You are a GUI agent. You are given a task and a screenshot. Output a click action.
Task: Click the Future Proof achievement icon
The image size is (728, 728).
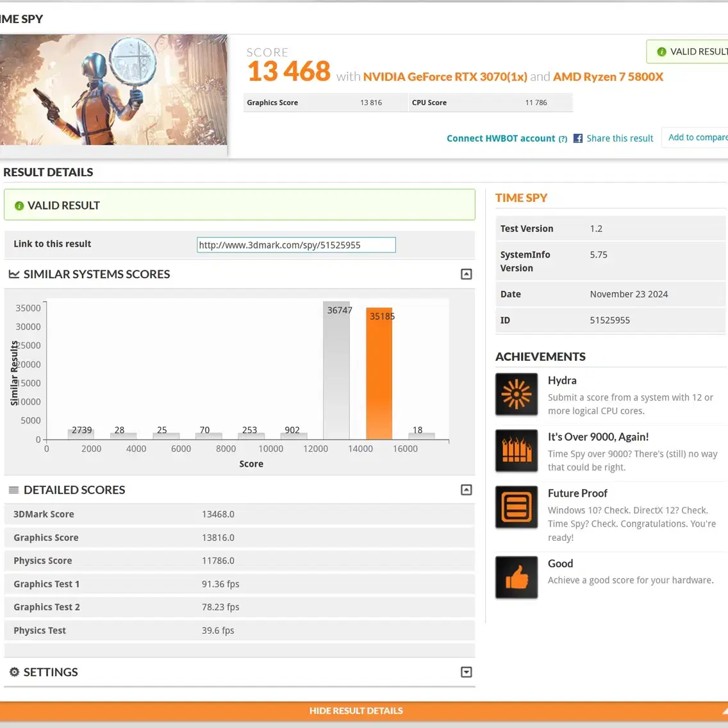click(x=517, y=507)
